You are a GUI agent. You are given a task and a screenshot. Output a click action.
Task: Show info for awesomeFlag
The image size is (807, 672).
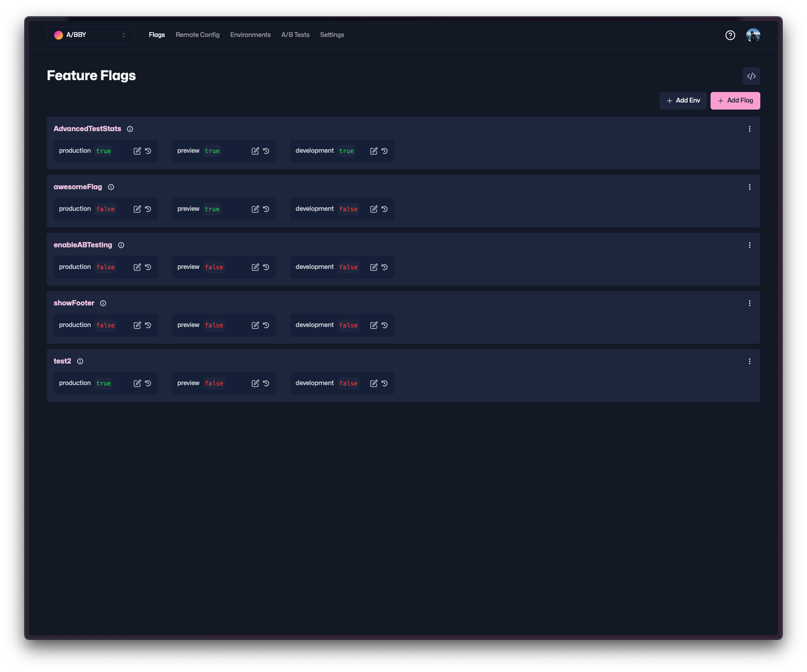coord(111,187)
